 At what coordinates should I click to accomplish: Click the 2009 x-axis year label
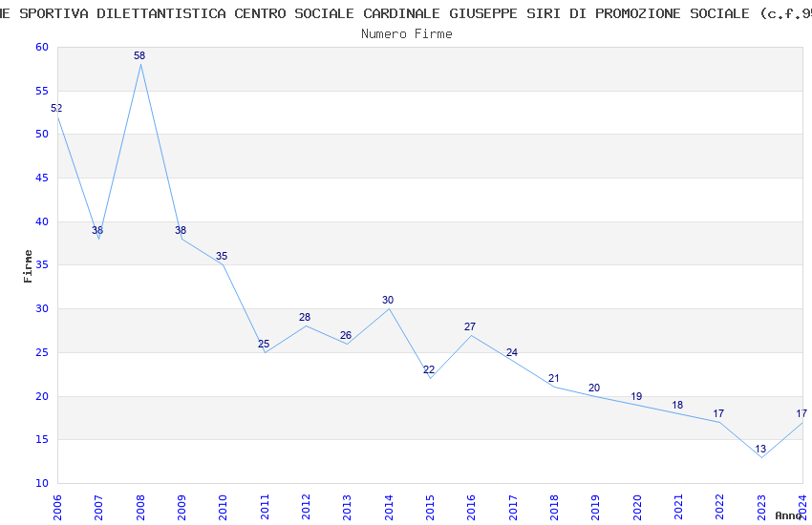click(182, 507)
